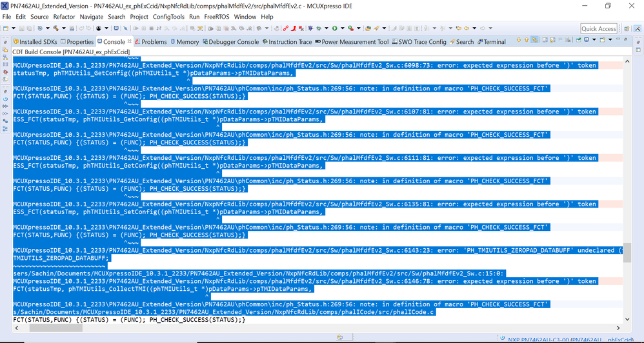Click the back navigation arrow icon
Screen dimensions: 644x343
(x=467, y=28)
